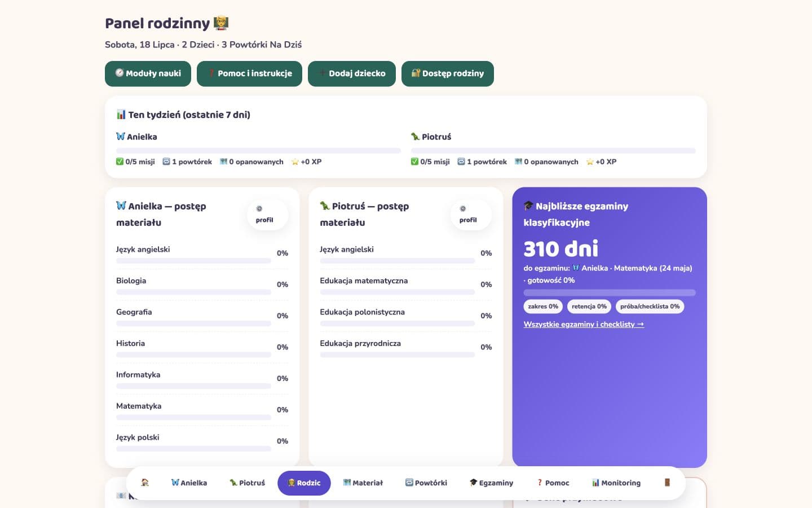Click Piotruś's 0/5 misji weekly stat

click(430, 161)
